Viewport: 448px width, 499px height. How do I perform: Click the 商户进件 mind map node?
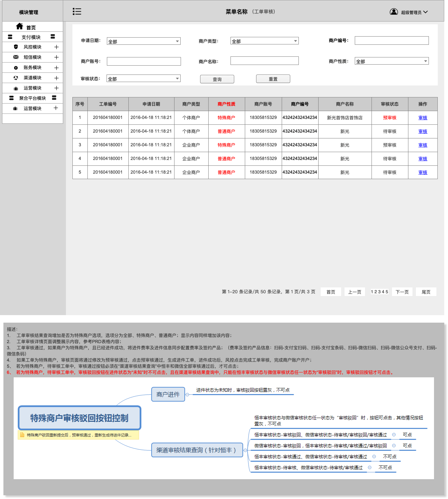tap(168, 394)
